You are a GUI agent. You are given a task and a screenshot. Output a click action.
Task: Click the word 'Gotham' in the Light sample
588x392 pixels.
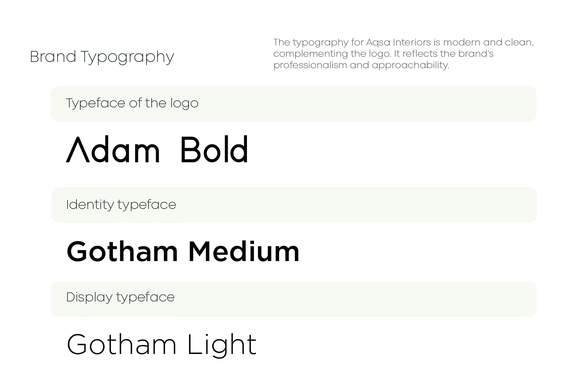point(122,345)
